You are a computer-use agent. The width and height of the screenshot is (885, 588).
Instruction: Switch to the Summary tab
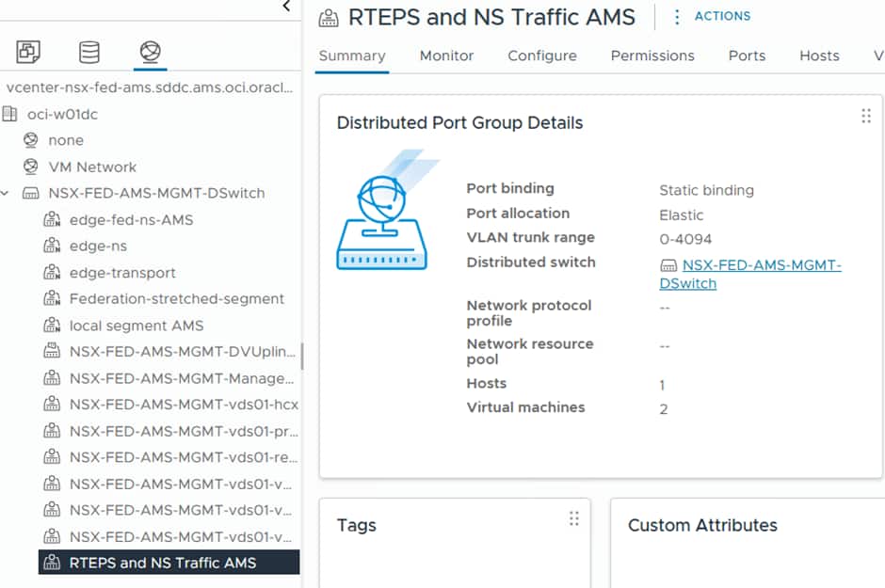(351, 56)
